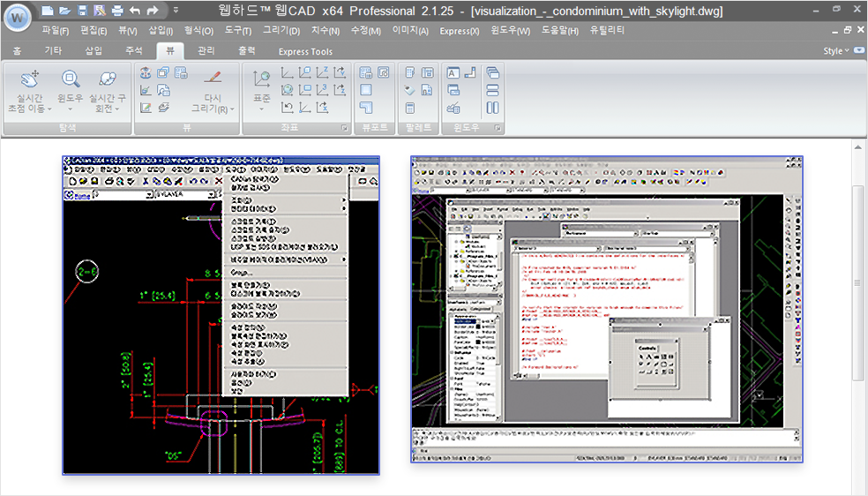This screenshot has width=868, height=496.
Task: Click the Open folder icon in quick access toolbar
Action: (x=64, y=10)
